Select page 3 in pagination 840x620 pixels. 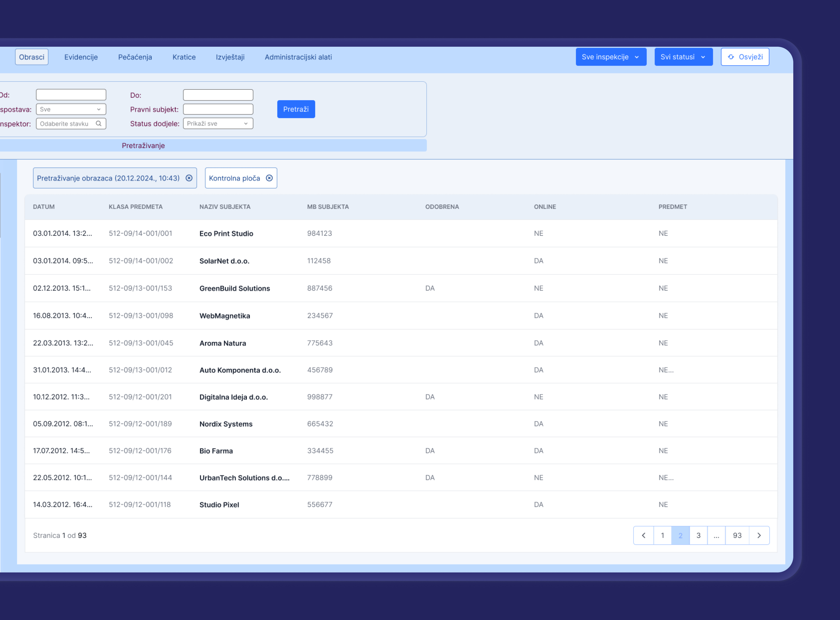click(698, 535)
